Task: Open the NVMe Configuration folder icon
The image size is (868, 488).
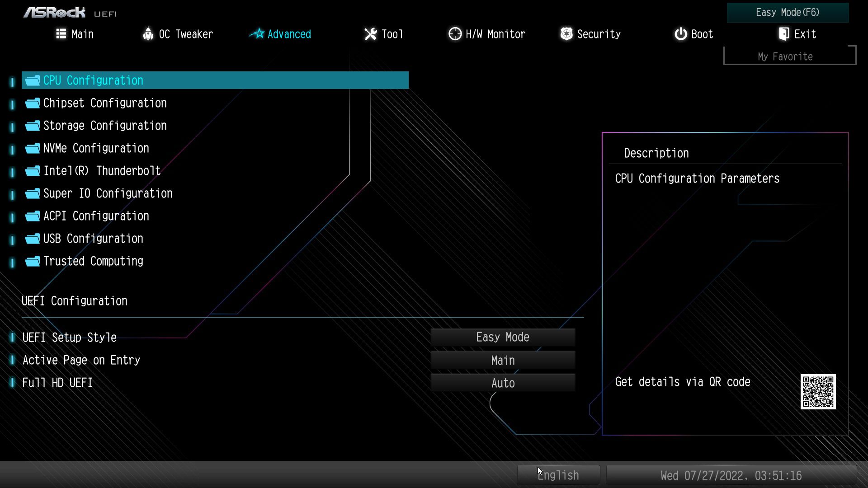Action: [33, 148]
